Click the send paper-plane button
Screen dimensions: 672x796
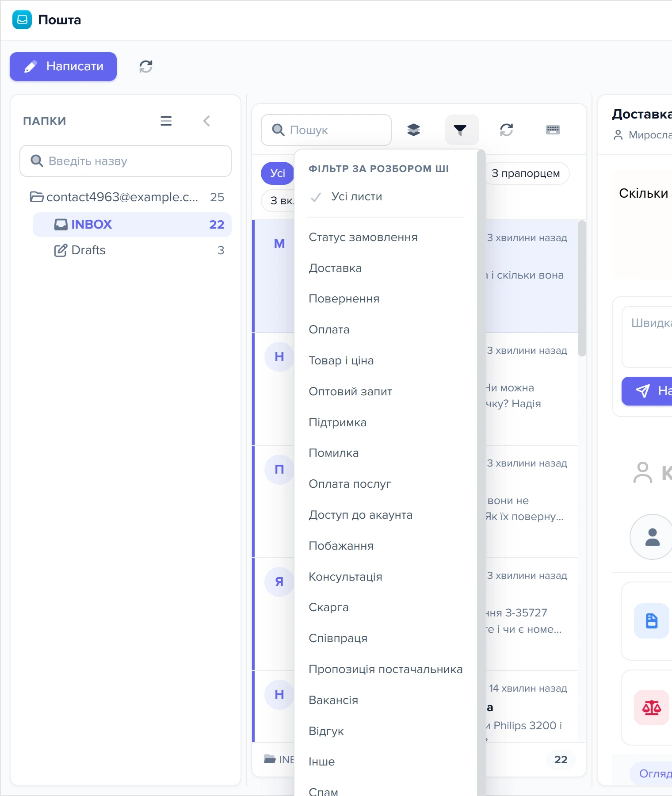pos(647,391)
